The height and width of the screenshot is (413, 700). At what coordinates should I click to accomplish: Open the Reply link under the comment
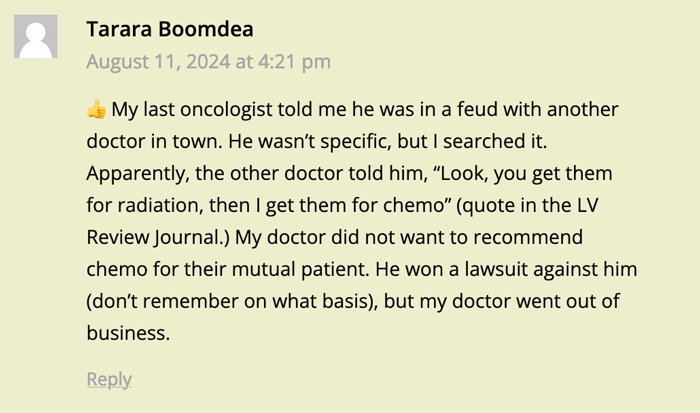[108, 379]
